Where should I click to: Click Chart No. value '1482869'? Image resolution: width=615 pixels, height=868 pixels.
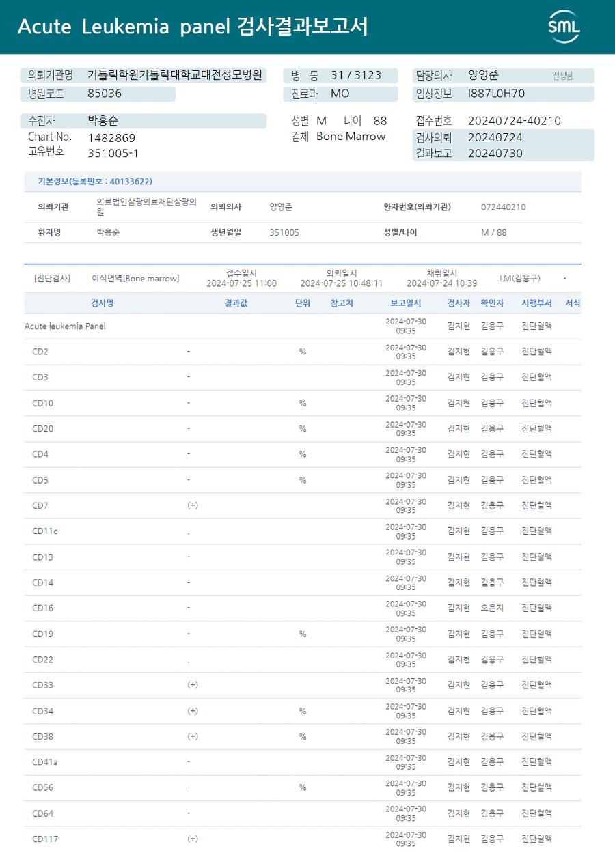(x=111, y=138)
